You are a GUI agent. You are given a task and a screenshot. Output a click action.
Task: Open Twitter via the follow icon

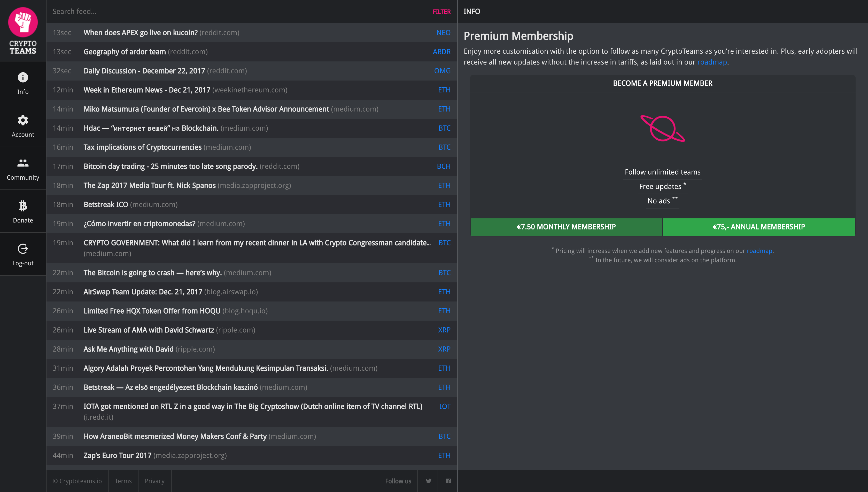[428, 480]
